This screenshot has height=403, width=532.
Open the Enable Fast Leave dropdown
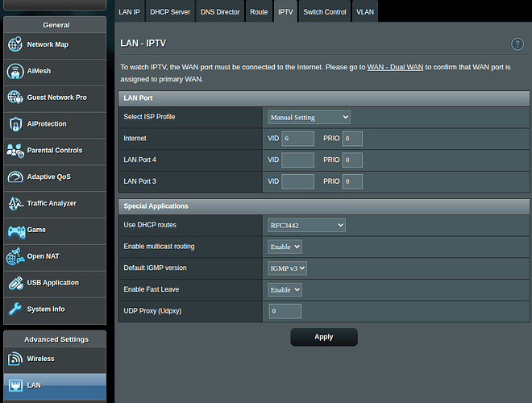coord(285,289)
